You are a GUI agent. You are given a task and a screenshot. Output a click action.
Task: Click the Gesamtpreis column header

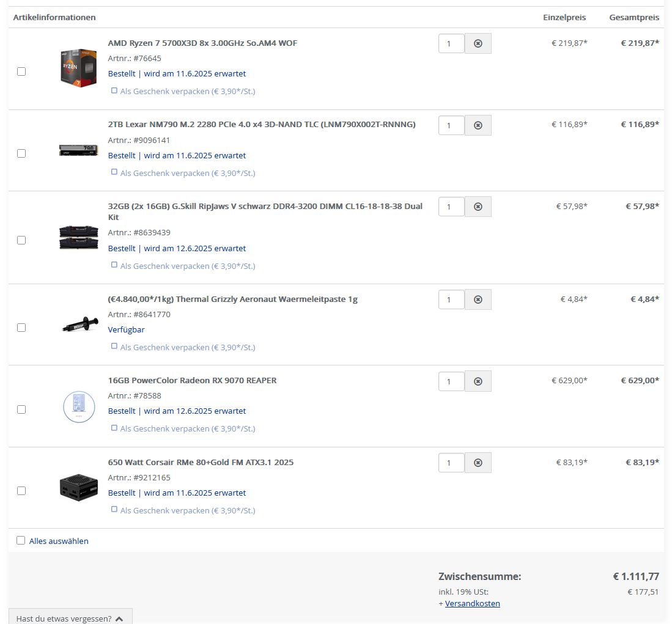tap(634, 18)
